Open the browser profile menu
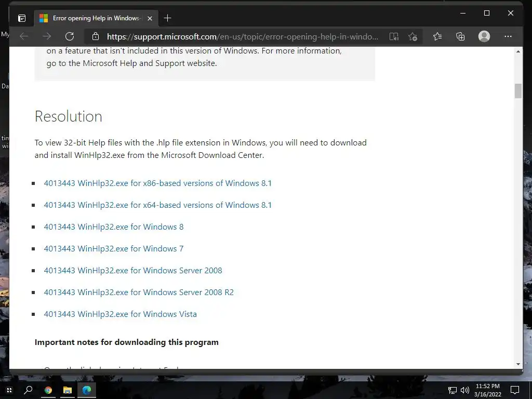The height and width of the screenshot is (399, 532). pyautogui.click(x=484, y=36)
